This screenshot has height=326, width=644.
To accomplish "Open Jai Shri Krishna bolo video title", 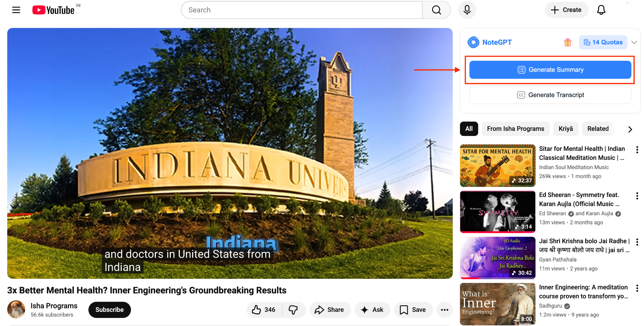I will (584, 245).
